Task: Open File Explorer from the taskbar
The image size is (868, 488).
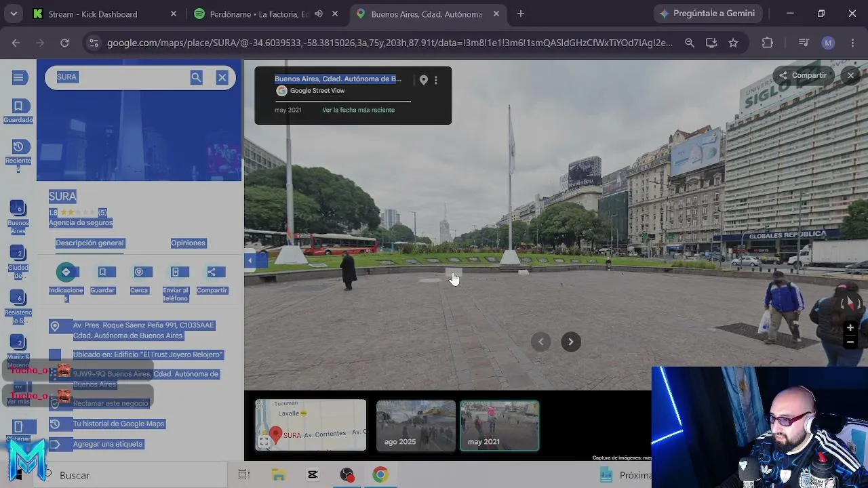Action: click(279, 475)
